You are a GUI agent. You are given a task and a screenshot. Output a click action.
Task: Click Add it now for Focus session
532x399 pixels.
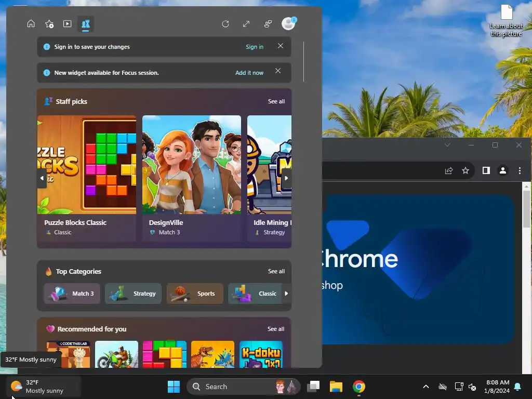click(249, 73)
